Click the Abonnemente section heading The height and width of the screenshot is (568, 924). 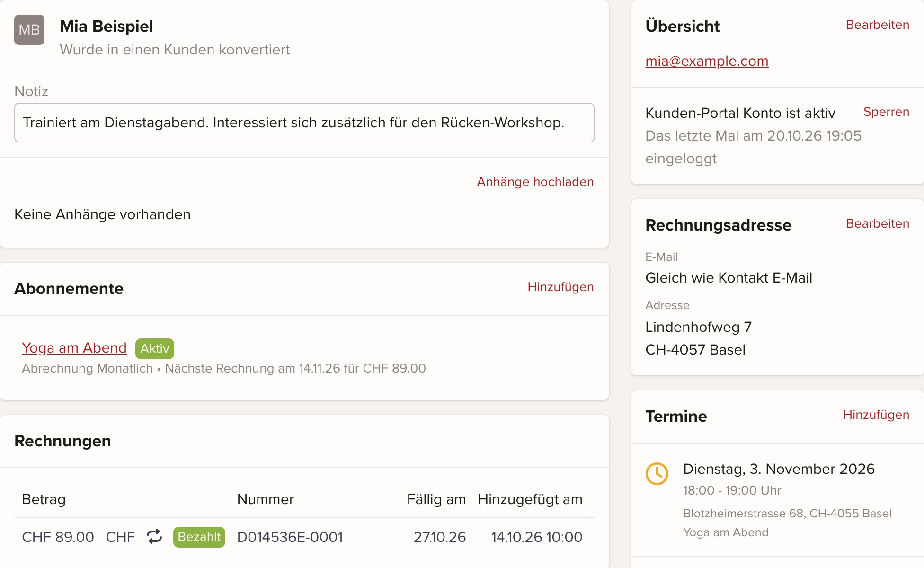point(69,288)
